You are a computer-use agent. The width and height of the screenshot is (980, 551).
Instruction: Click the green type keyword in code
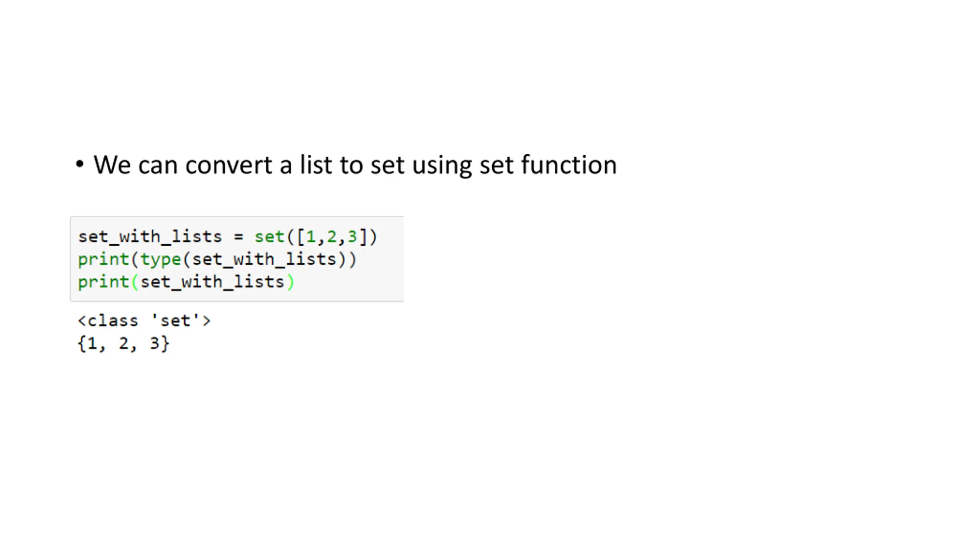(161, 260)
